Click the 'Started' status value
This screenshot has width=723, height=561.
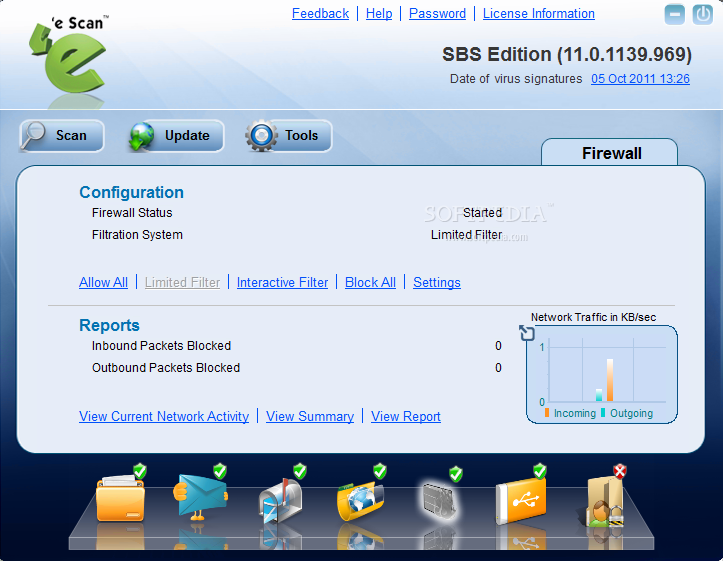click(482, 213)
